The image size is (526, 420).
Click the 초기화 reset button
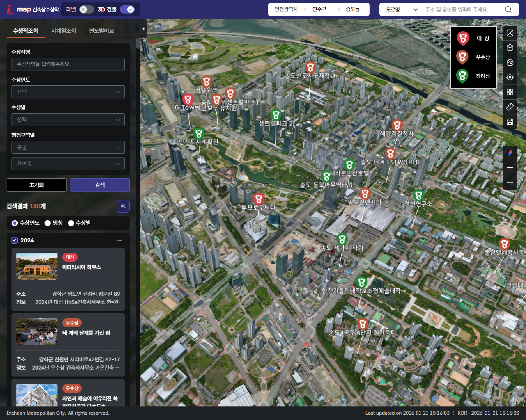36,185
